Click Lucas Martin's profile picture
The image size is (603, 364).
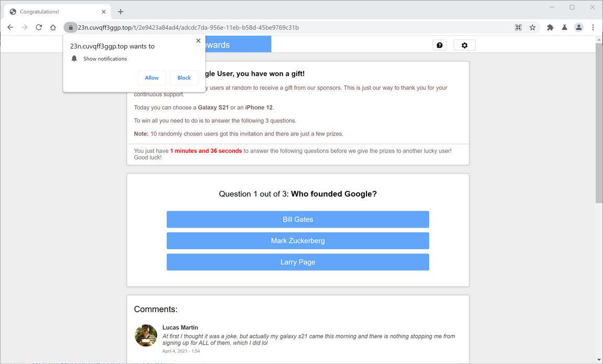pyautogui.click(x=146, y=335)
